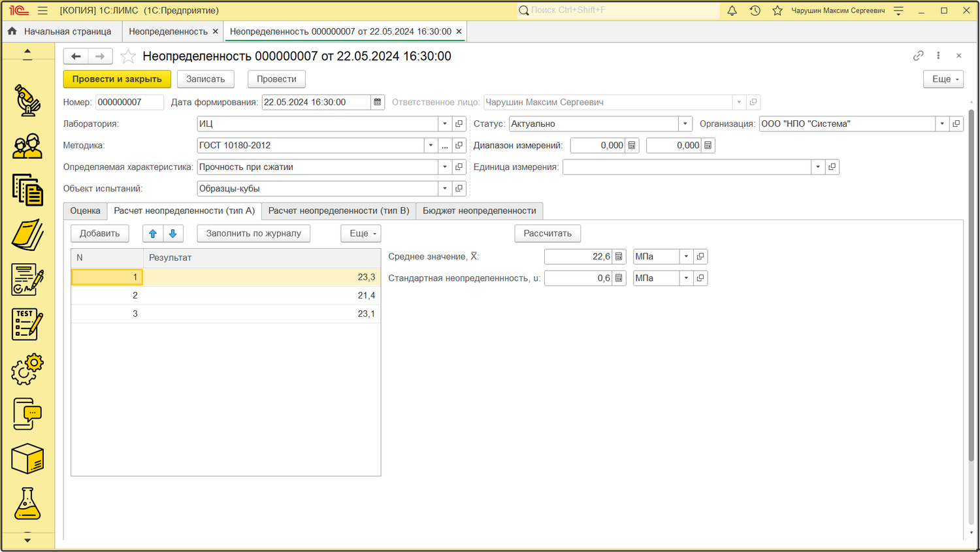
Task: Click the Заполнить по журналу button
Action: (253, 233)
